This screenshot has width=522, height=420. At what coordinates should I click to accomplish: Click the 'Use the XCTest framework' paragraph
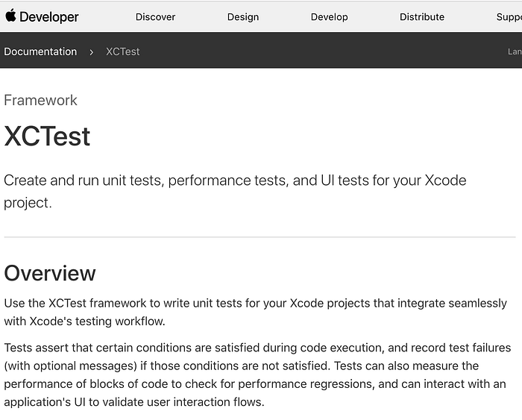[255, 312]
